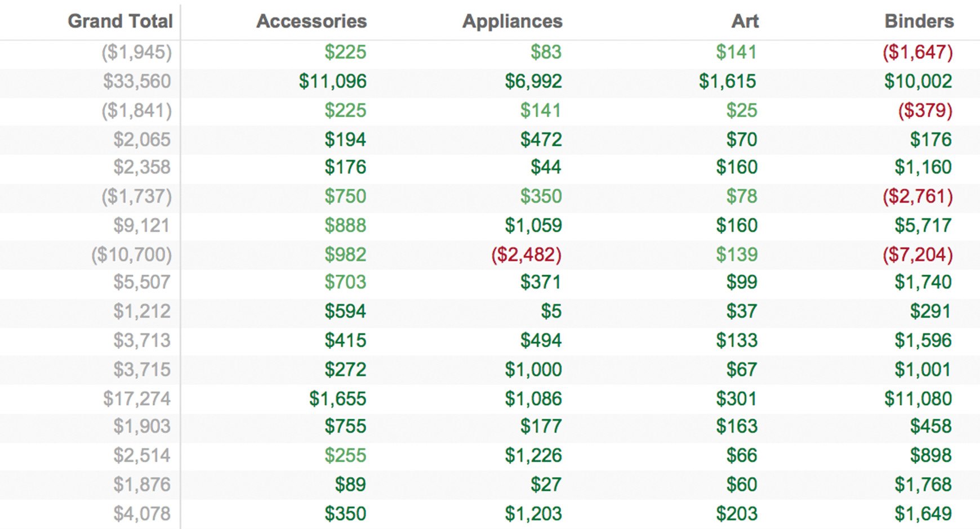The image size is (980, 529).
Task: Select the ($10,700) Grand Total cell
Action: coord(131,255)
